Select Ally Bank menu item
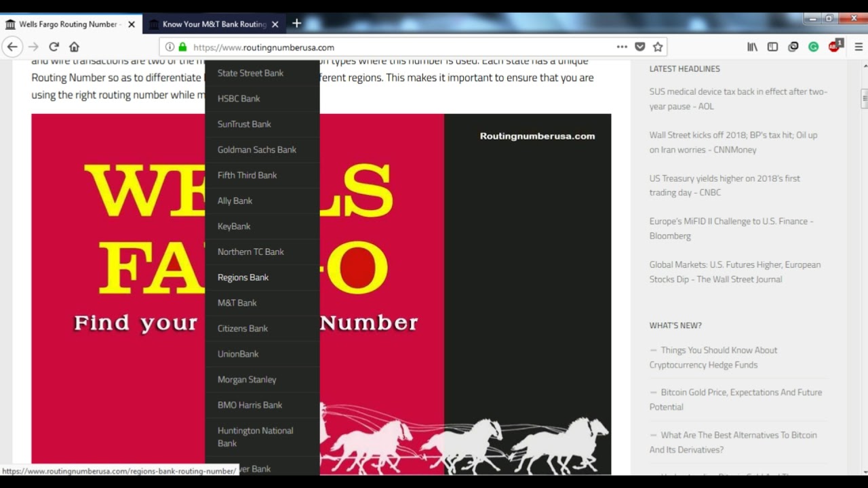The height and width of the screenshot is (488, 868). (x=262, y=201)
